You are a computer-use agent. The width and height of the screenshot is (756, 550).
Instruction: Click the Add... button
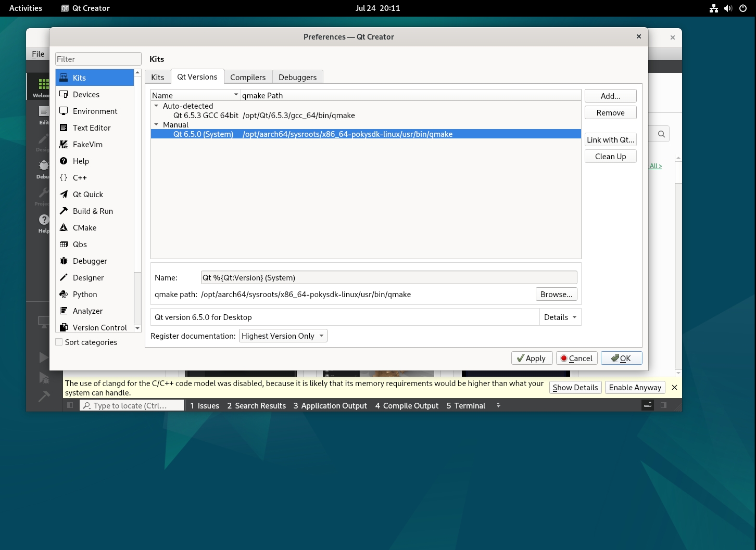pyautogui.click(x=611, y=96)
